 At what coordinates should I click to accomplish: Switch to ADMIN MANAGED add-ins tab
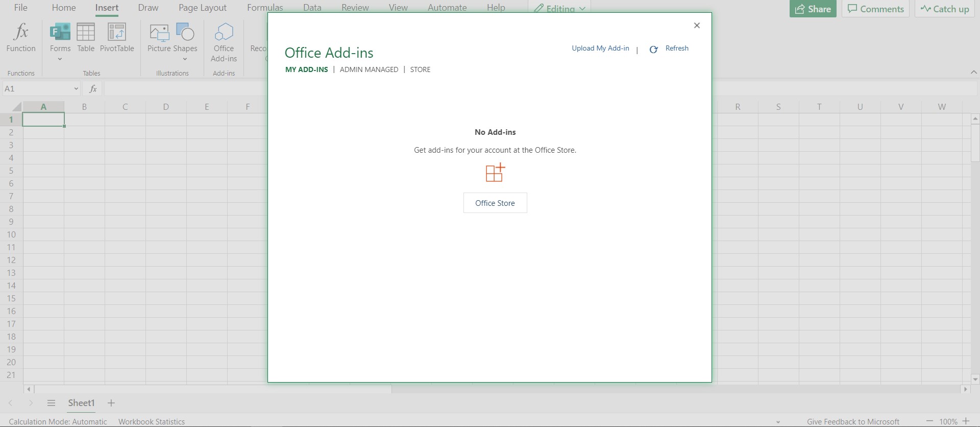[x=369, y=69]
